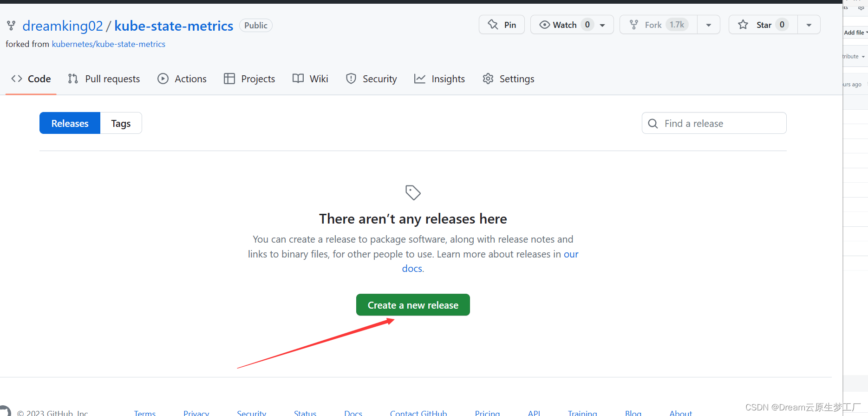Viewport: 868px width, 416px height.
Task: Click the book icon on Wiki tab
Action: coord(298,79)
